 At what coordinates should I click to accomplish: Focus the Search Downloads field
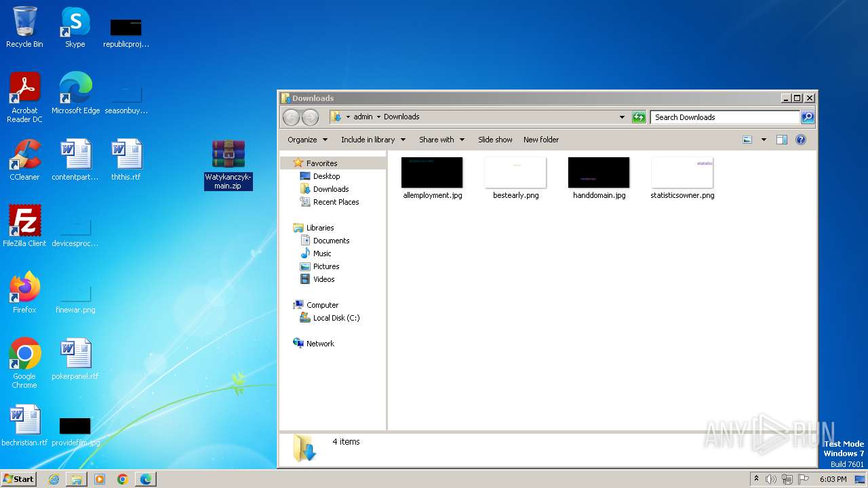pyautogui.click(x=725, y=117)
